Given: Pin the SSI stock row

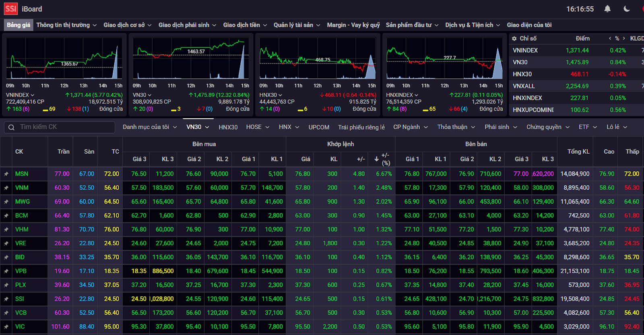Looking at the screenshot, I should pyautogui.click(x=6, y=299).
